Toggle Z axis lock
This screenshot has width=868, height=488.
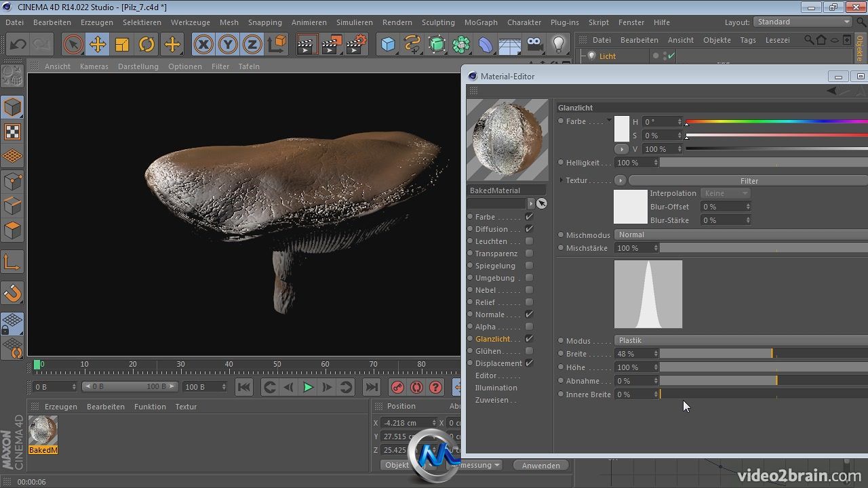(x=252, y=45)
